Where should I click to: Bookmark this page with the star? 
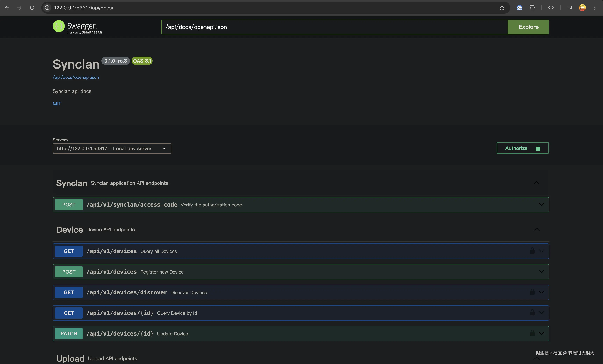502,8
